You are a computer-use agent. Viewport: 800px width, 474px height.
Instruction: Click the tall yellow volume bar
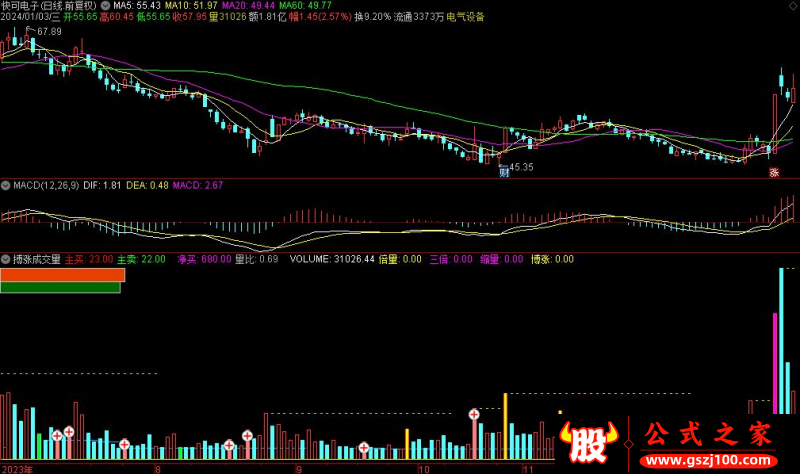point(505,426)
